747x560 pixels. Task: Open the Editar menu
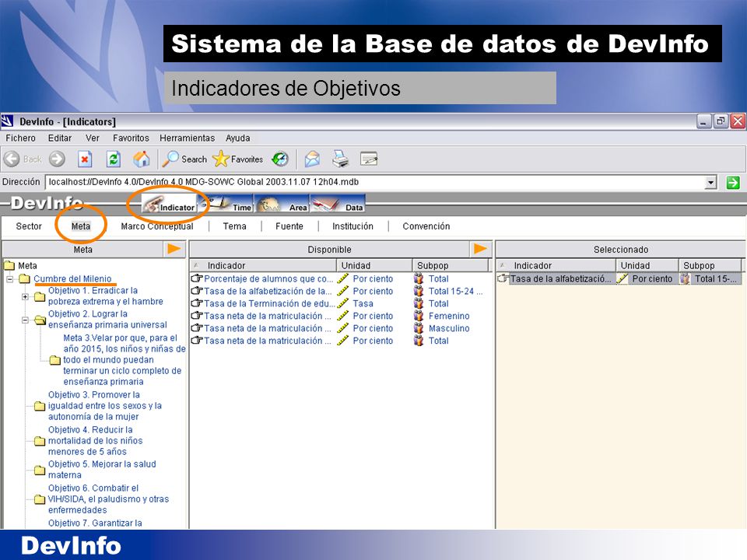tap(60, 138)
